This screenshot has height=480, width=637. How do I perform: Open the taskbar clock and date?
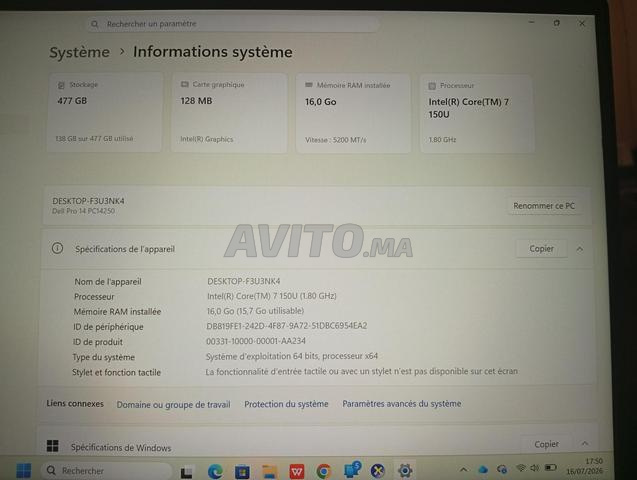click(585, 466)
